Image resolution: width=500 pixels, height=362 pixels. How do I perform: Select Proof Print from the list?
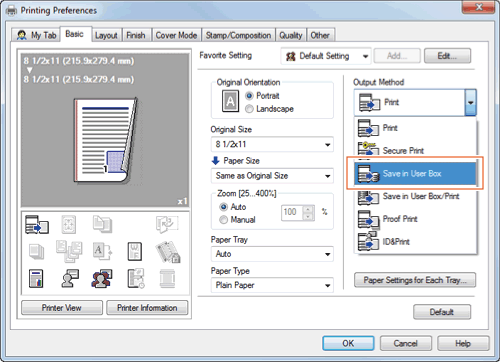415,219
